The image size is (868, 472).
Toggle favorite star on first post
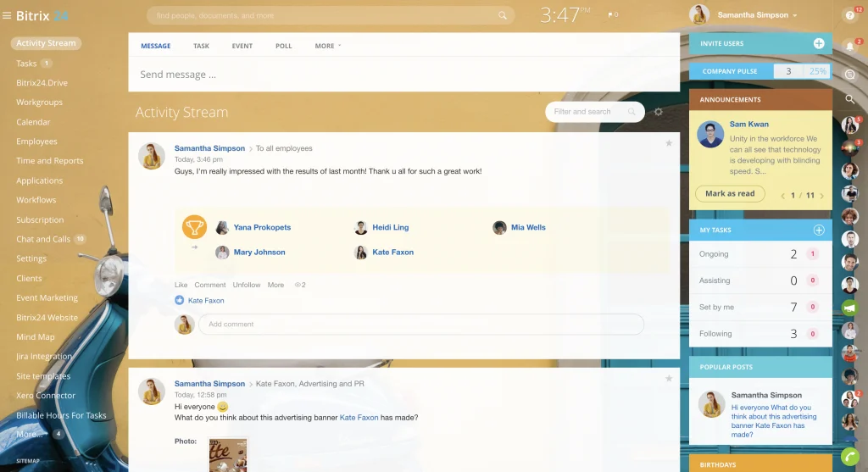click(669, 143)
